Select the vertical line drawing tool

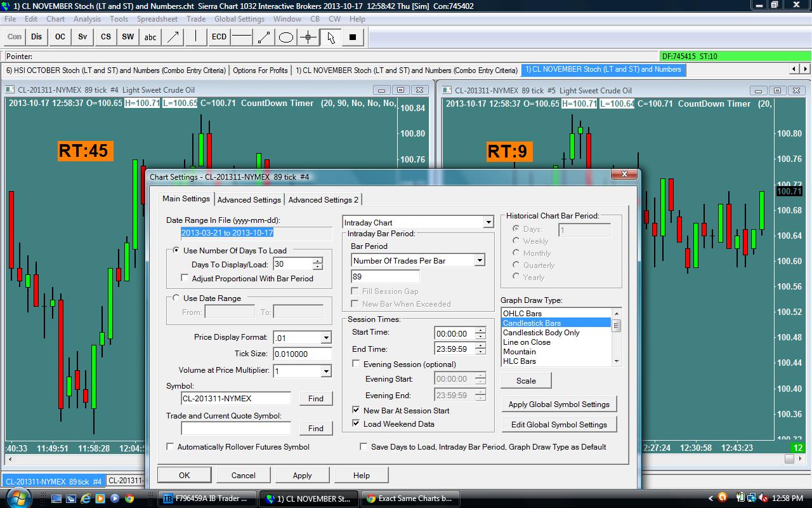[196, 37]
